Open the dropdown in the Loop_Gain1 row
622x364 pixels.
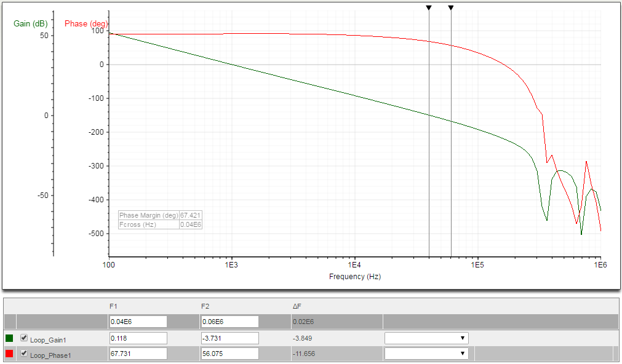point(426,338)
